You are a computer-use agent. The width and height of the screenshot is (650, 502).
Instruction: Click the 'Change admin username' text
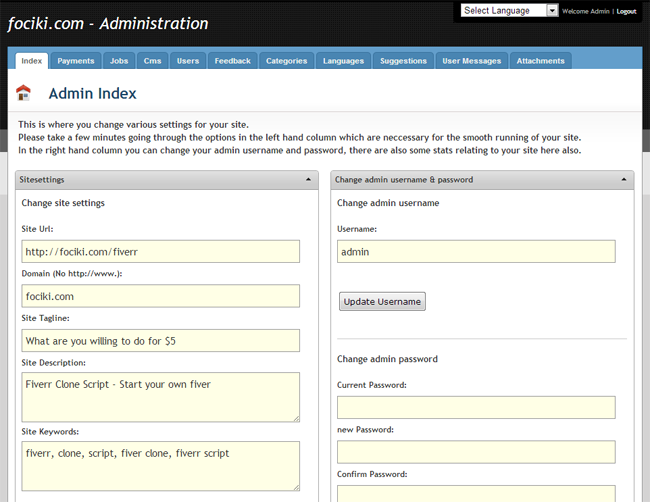pos(388,203)
